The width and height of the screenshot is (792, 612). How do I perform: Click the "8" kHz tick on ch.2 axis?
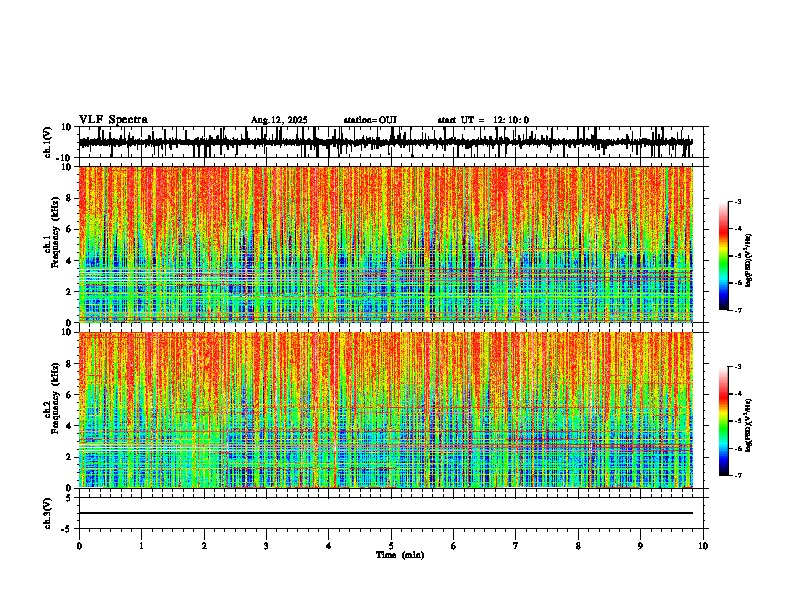point(69,364)
